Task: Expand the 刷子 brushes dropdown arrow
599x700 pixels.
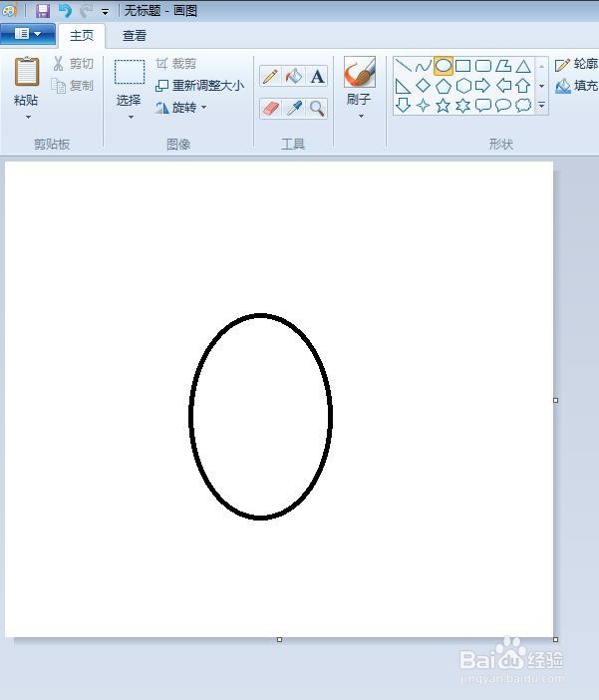Action: click(x=361, y=116)
